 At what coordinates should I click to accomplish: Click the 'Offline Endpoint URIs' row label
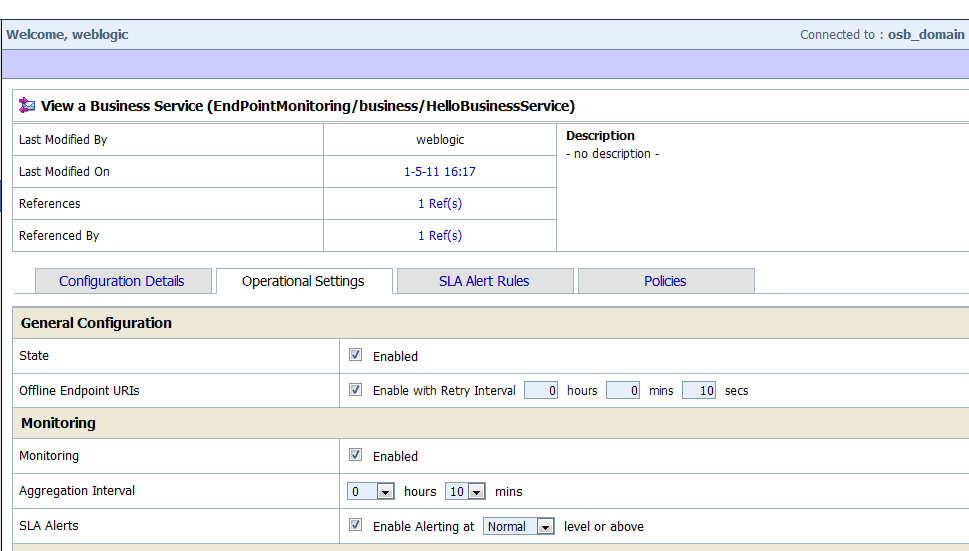(79, 390)
